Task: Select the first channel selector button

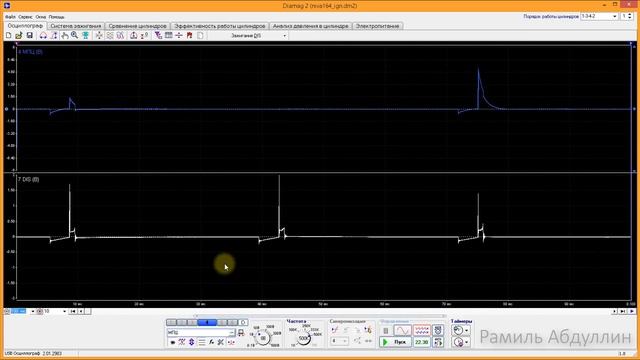Action: 171,322
